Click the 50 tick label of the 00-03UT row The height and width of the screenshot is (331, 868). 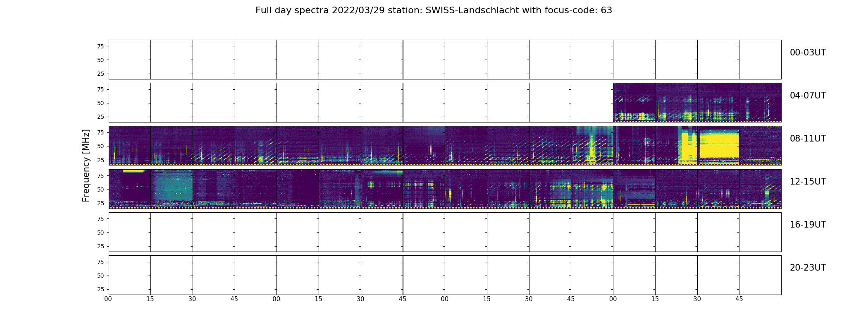100,60
